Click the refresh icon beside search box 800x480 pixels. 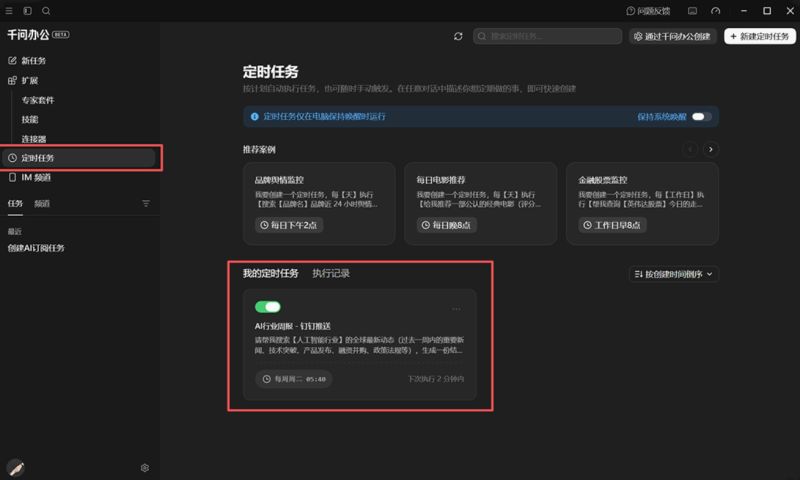[x=458, y=36]
